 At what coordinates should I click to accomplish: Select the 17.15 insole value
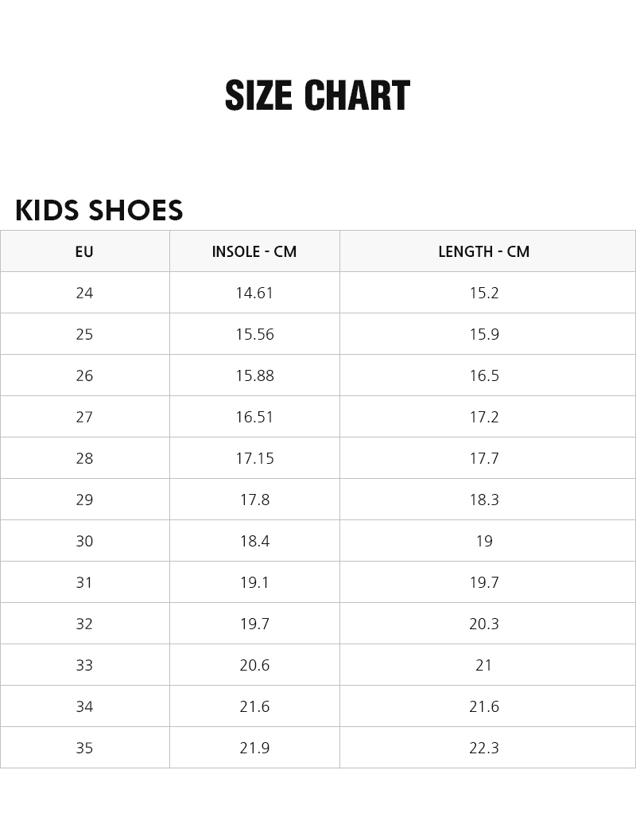pos(254,458)
